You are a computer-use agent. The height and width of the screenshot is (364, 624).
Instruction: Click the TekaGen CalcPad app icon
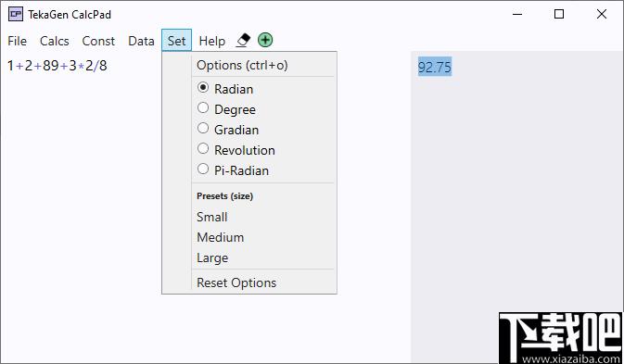16,14
